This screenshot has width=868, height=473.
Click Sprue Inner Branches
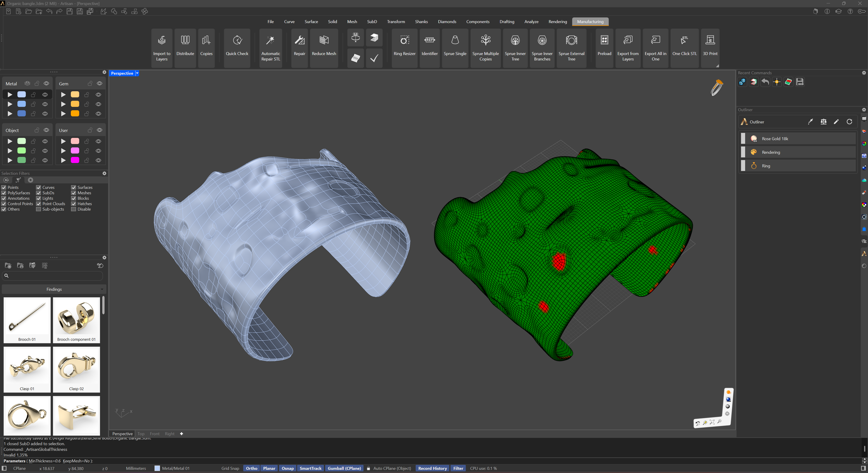click(542, 48)
